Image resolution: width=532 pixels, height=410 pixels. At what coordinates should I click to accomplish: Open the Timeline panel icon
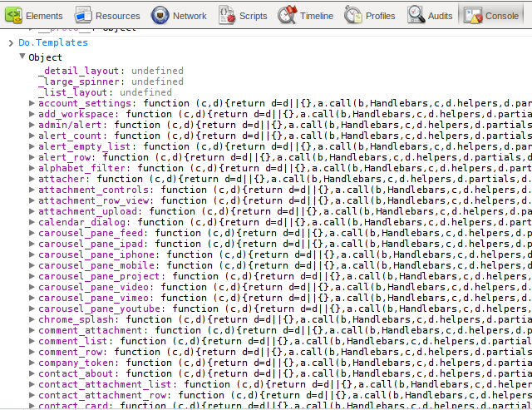(287, 15)
